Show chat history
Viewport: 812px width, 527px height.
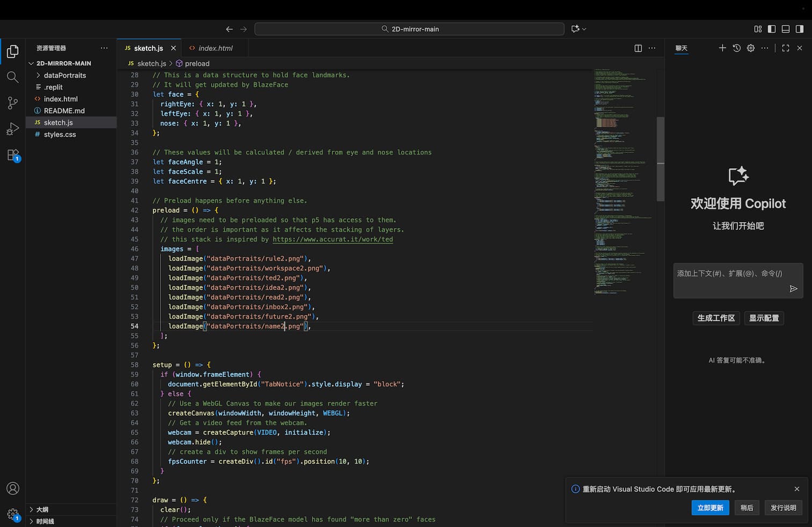click(x=737, y=48)
